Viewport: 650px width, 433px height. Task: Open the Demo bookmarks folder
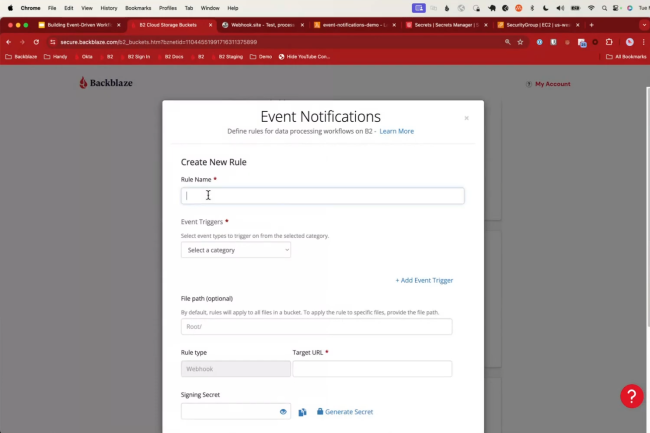(260, 57)
